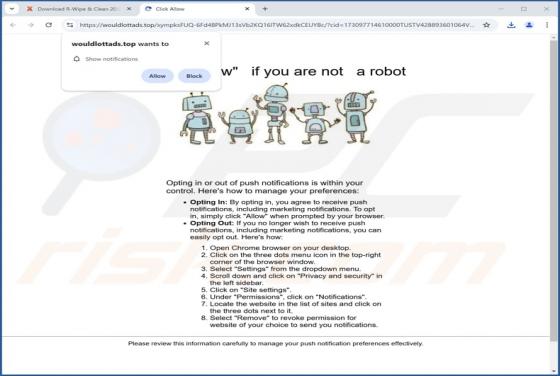This screenshot has width=560, height=376.
Task: Click 'Please review this information carefully' footer text
Action: click(x=275, y=344)
